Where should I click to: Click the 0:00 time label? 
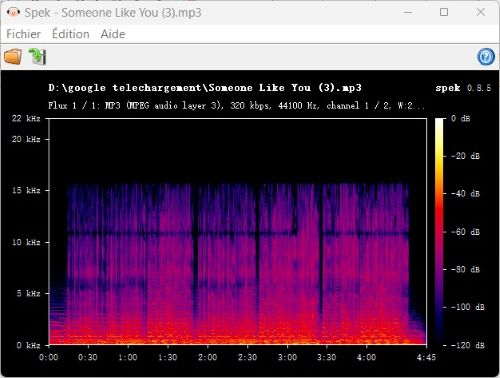[x=49, y=357]
